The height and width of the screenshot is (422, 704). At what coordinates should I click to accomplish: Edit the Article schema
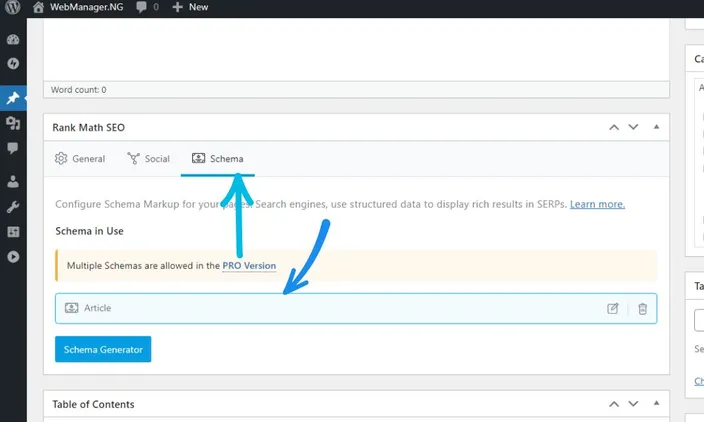click(x=613, y=308)
